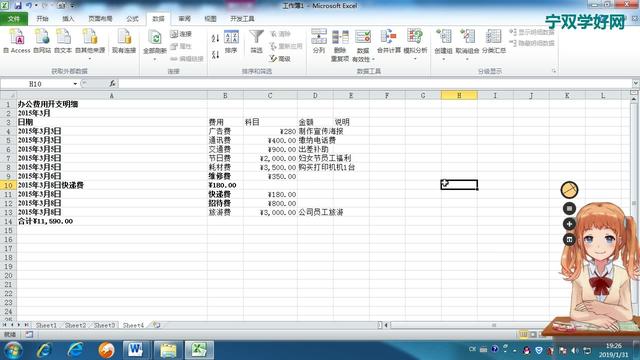Open the Name Box dropdown arrow
Screen dimensions: 640x360
click(75, 84)
